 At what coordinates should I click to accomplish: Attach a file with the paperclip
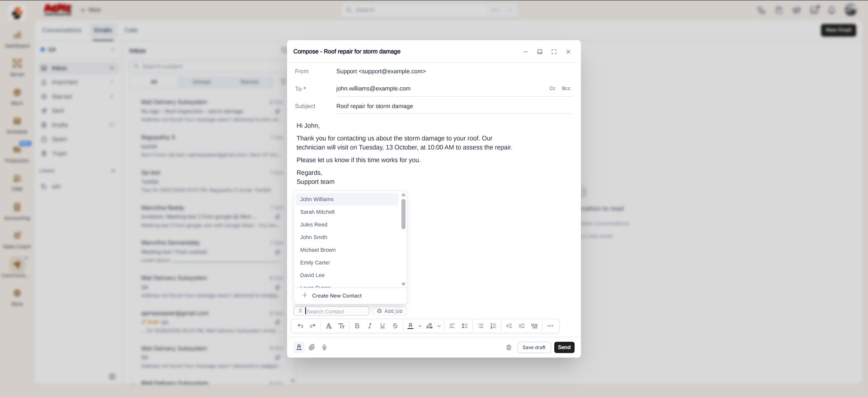[312, 347]
